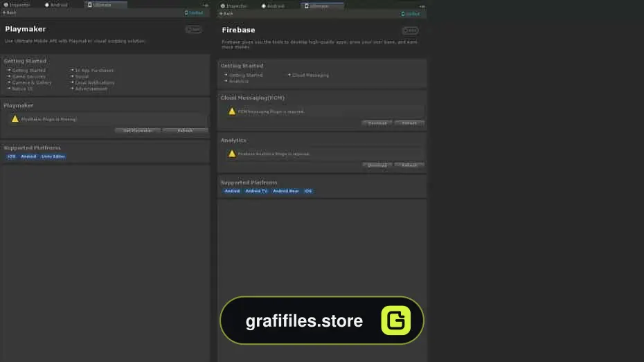Go Back from the Firebase page
The height and width of the screenshot is (362, 644).
pos(226,14)
